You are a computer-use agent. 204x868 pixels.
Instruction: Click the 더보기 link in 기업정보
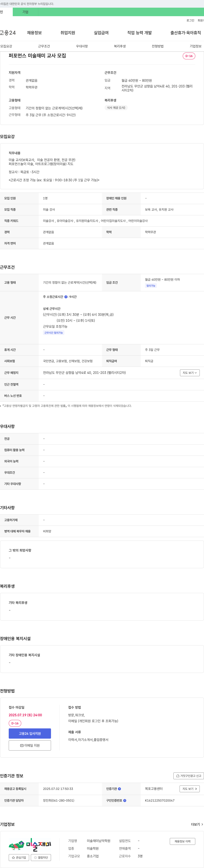click(x=197, y=824)
